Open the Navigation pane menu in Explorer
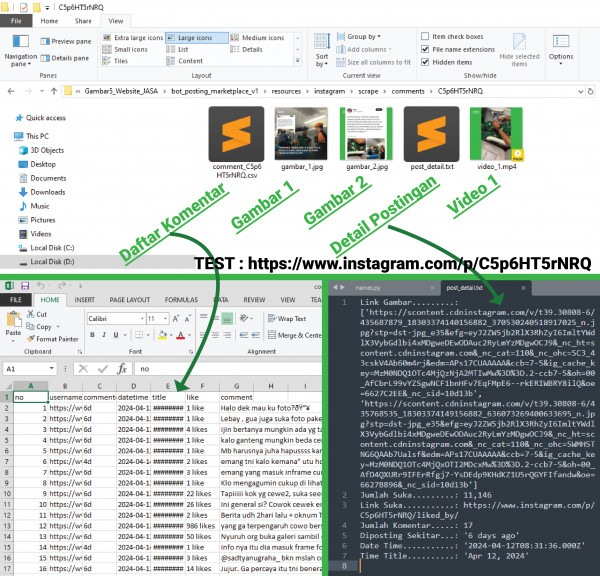600x576 pixels. (21, 51)
